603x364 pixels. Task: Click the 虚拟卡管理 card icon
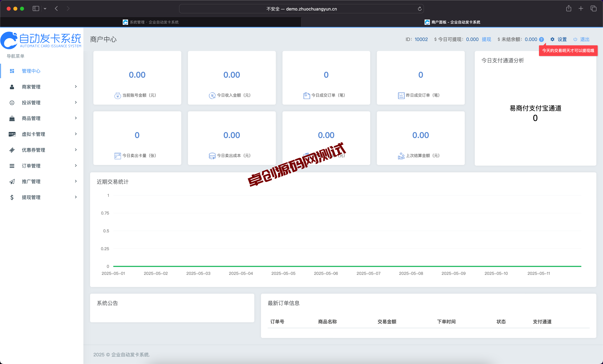tap(12, 134)
